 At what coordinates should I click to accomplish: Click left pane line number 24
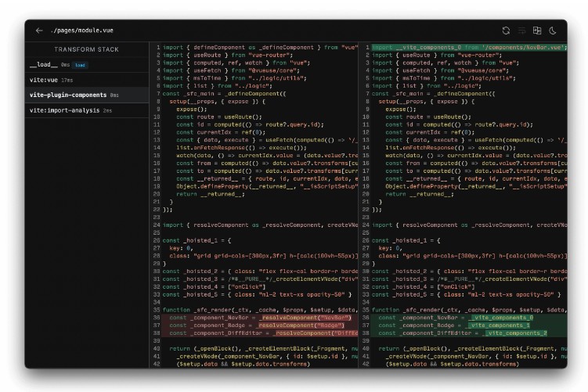[157, 225]
